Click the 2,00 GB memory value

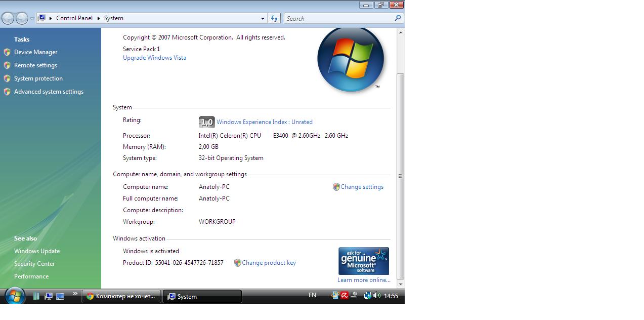click(208, 147)
